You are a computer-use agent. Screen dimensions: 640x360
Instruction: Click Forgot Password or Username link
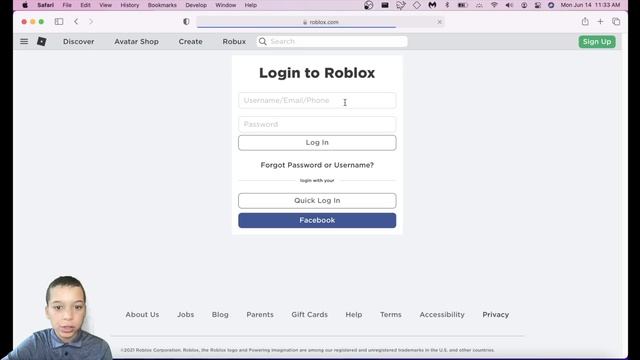pos(317,165)
